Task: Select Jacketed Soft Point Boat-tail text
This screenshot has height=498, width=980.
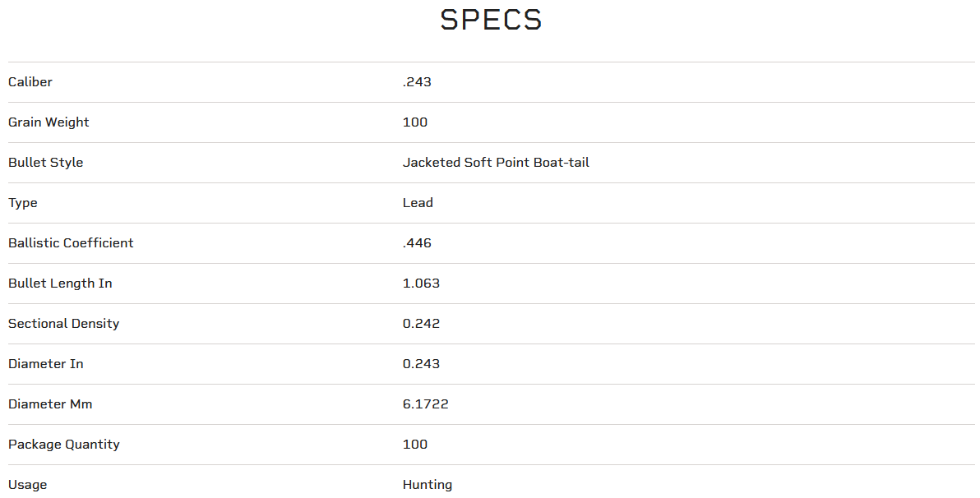Action: [496, 163]
